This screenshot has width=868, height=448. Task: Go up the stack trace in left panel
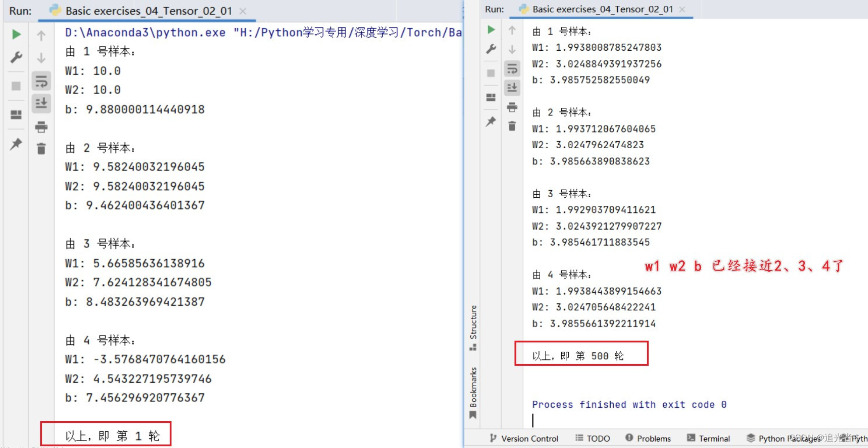[x=41, y=35]
